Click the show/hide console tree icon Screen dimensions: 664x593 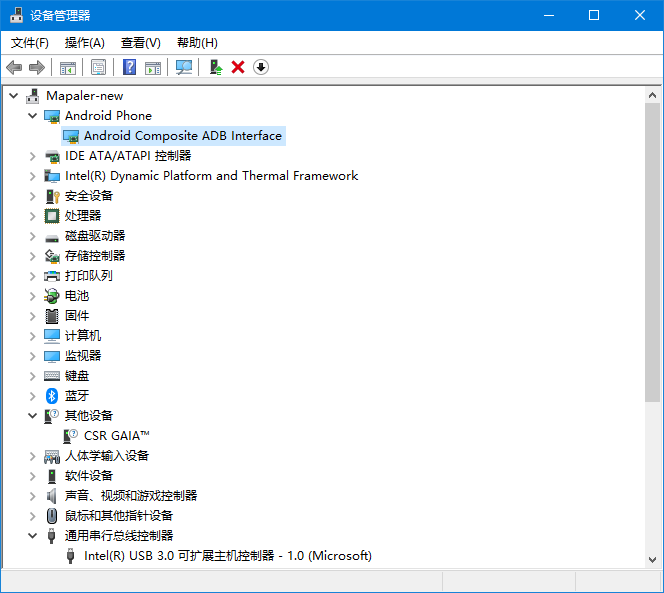click(x=68, y=67)
